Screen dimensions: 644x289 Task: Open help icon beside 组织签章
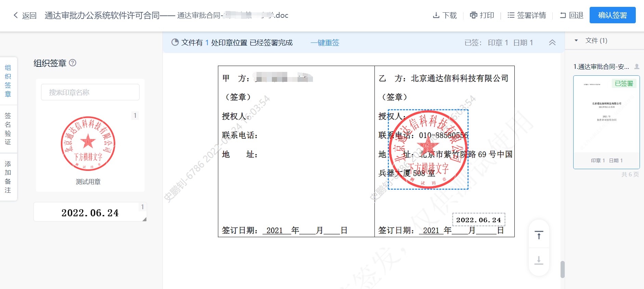pyautogui.click(x=73, y=63)
